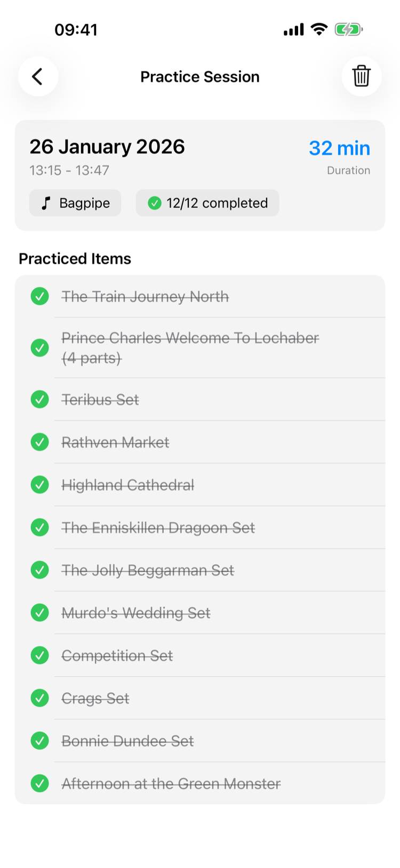Uncheck Afternoon at the Green Monster
This screenshot has height=868, width=400.
[x=39, y=783]
